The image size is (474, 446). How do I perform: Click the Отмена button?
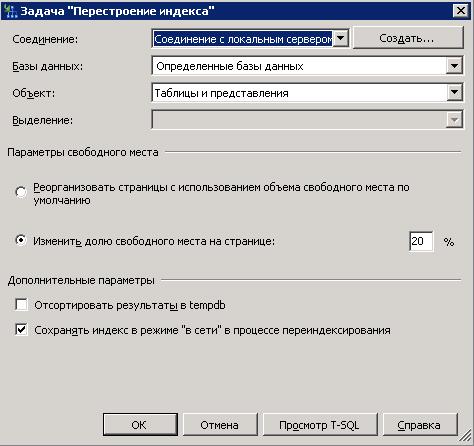click(x=220, y=425)
